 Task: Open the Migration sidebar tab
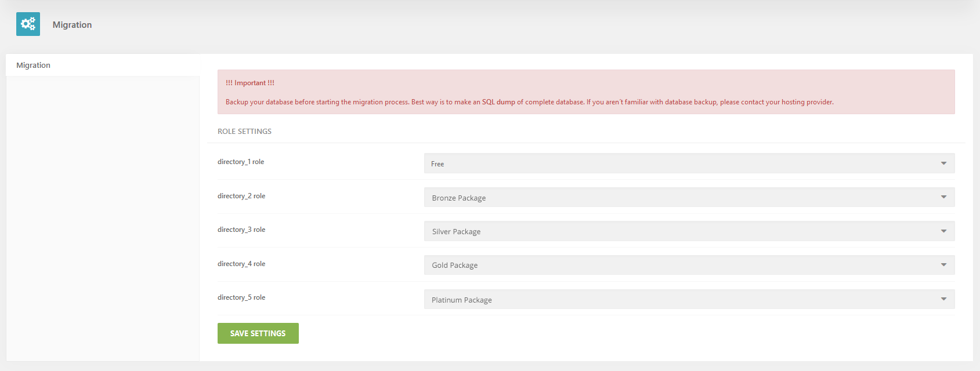103,65
